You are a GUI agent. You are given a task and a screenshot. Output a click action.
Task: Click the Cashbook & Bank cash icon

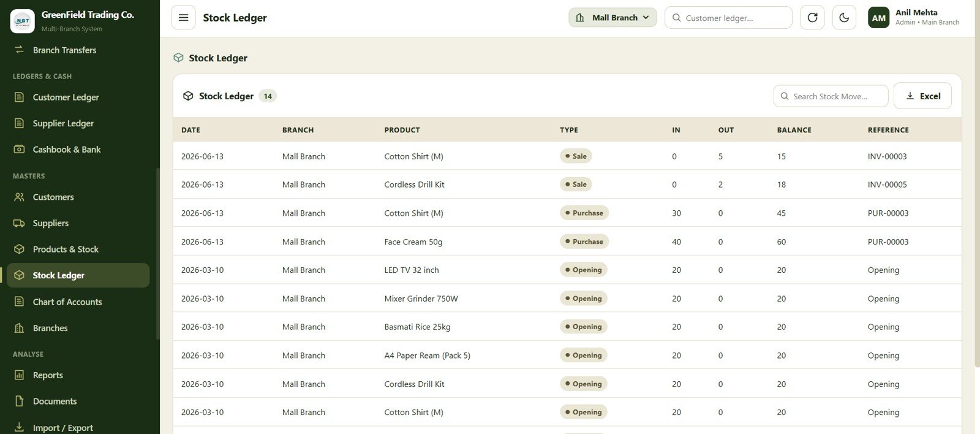point(20,150)
